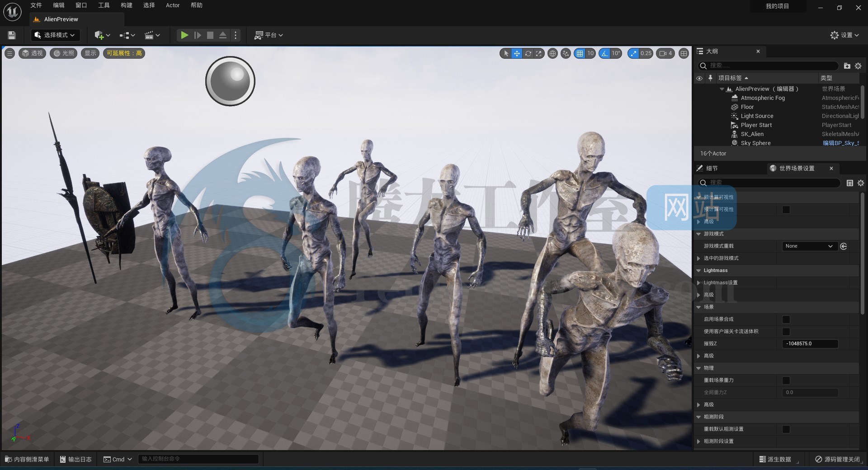Toggle the 重载场景重力 checkbox

[786, 381]
